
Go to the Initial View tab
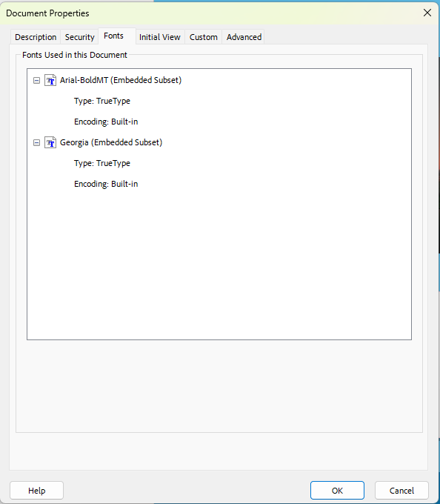coord(160,37)
